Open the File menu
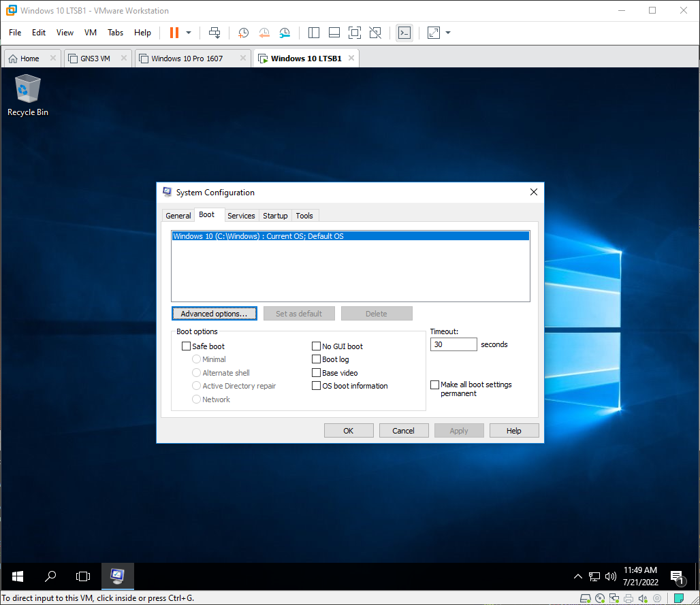Screen dimensions: 700x605 coord(15,33)
